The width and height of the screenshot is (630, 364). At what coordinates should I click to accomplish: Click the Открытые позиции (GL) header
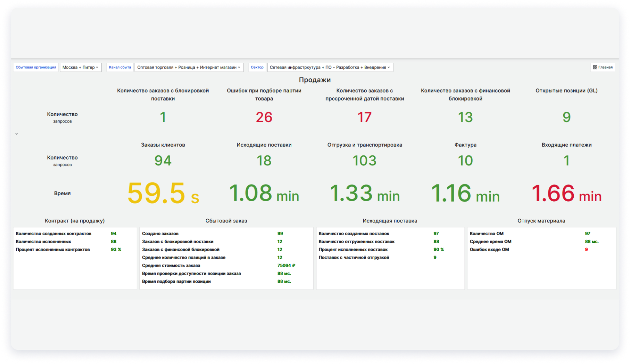pos(567,91)
